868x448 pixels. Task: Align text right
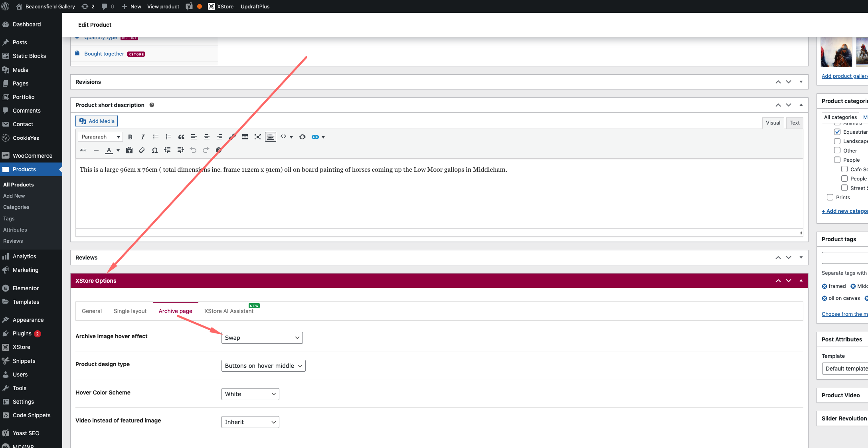(219, 137)
